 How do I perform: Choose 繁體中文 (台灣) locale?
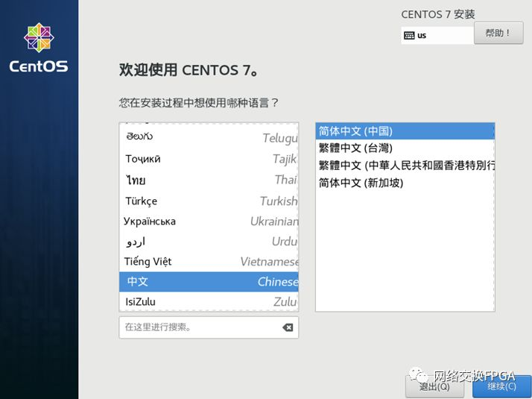pyautogui.click(x=405, y=148)
